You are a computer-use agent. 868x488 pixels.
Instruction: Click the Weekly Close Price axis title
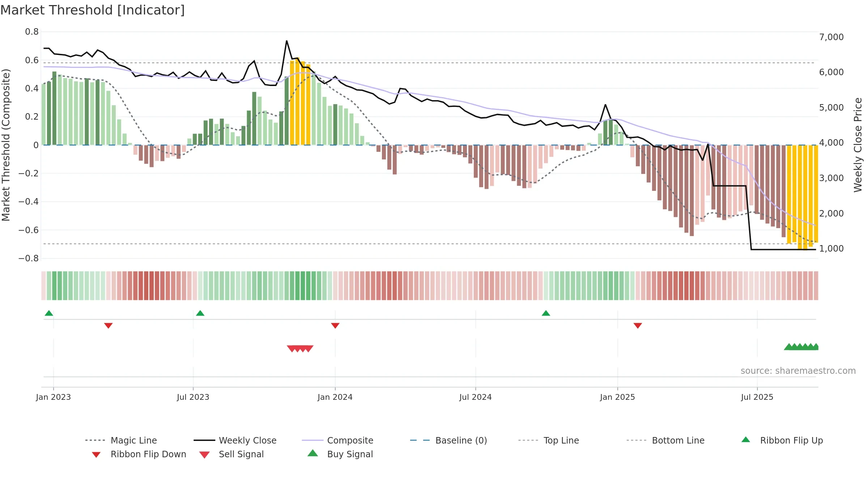pyautogui.click(x=858, y=145)
